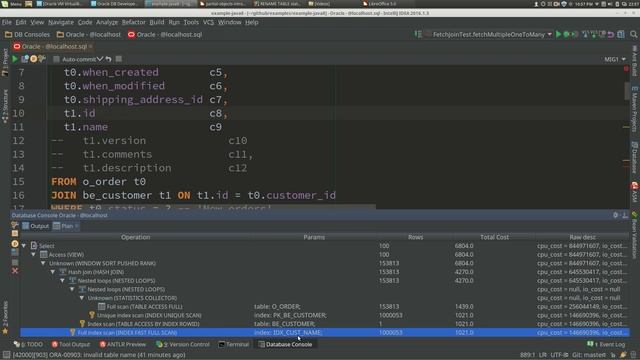The height and width of the screenshot is (360, 640).
Task: Debug the FetchJoinTest configuration
Action: 567,34
